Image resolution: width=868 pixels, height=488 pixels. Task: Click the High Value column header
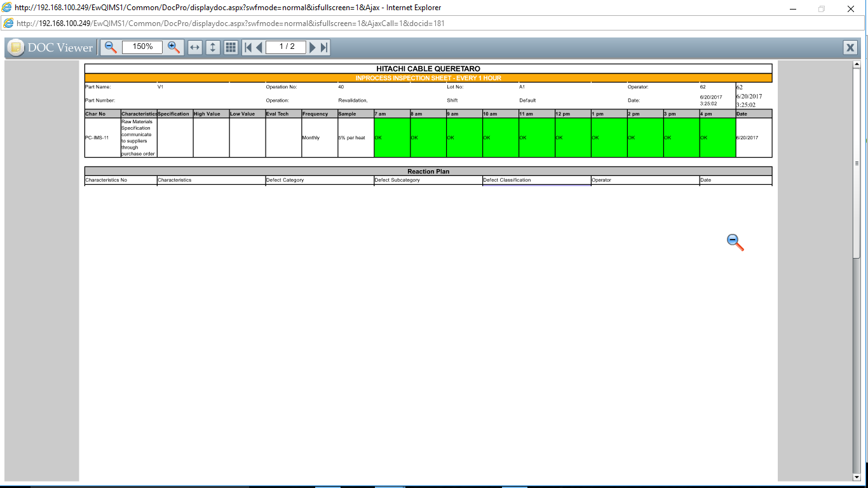coord(212,114)
